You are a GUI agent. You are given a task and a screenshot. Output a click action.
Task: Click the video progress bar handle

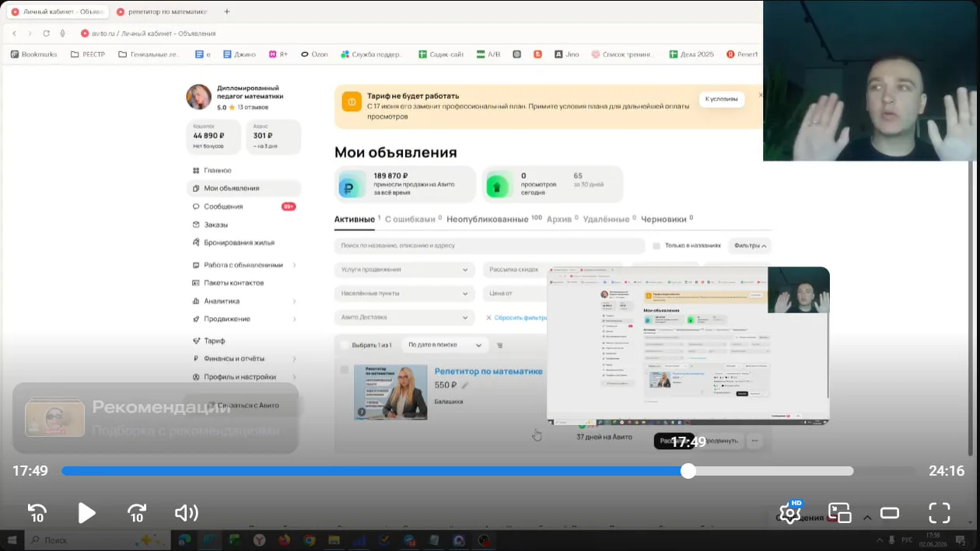[x=688, y=471]
